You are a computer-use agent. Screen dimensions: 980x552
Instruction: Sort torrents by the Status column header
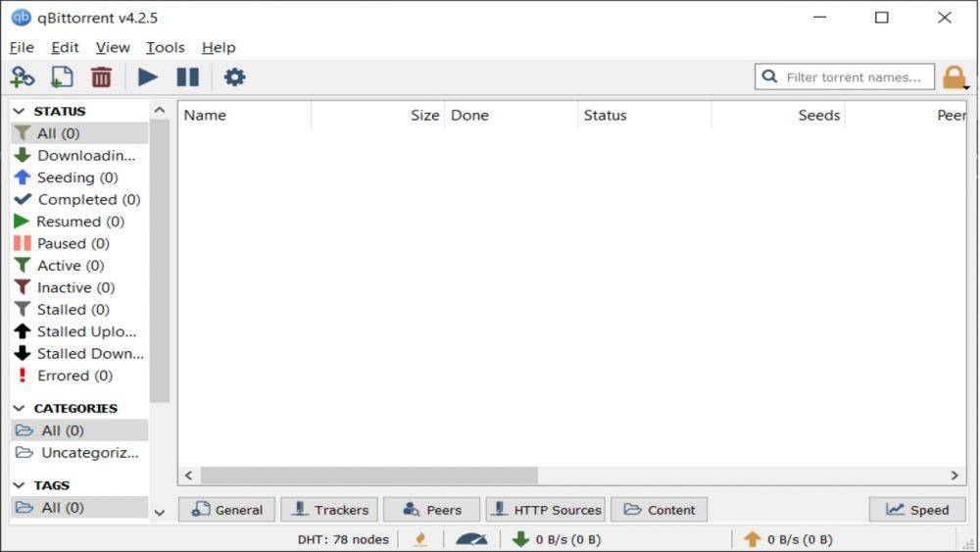tap(645, 115)
